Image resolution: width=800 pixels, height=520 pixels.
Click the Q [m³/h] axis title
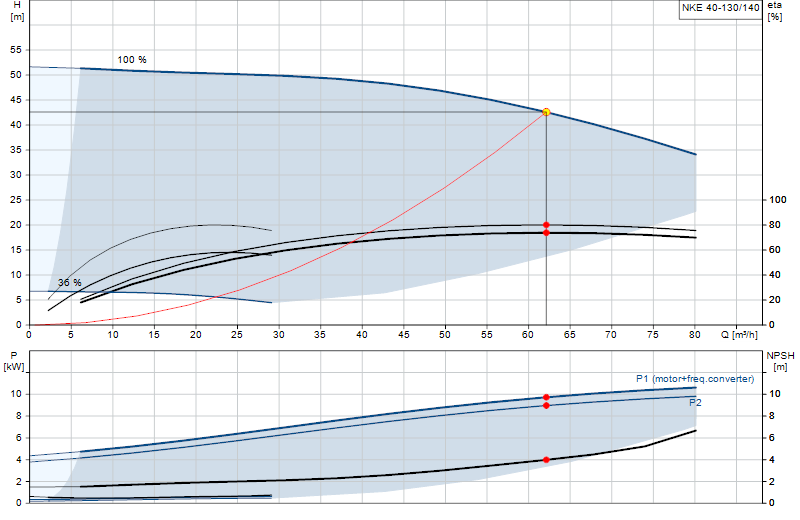point(739,335)
